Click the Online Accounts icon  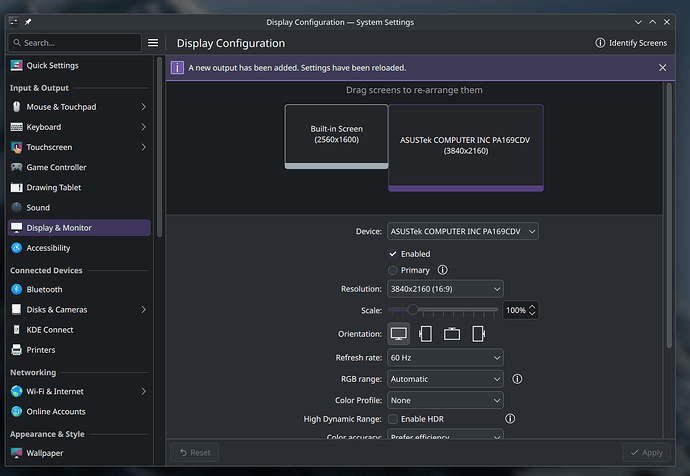tap(16, 411)
